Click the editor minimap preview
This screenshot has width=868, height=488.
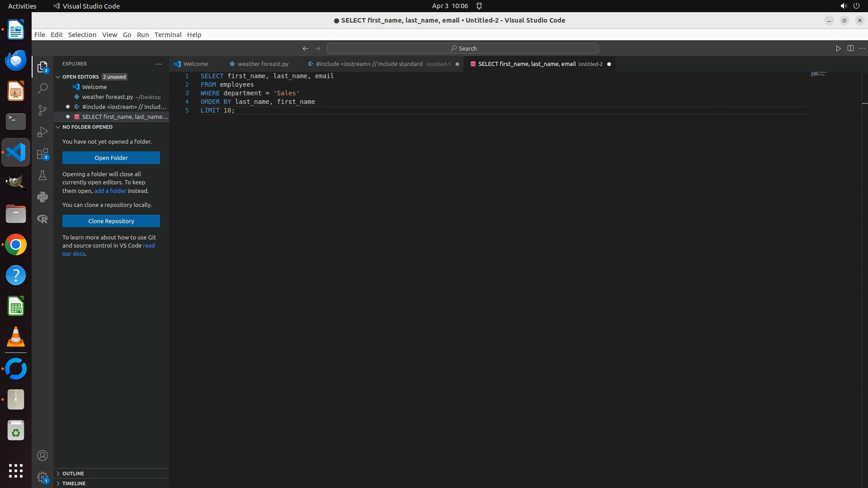pyautogui.click(x=819, y=74)
